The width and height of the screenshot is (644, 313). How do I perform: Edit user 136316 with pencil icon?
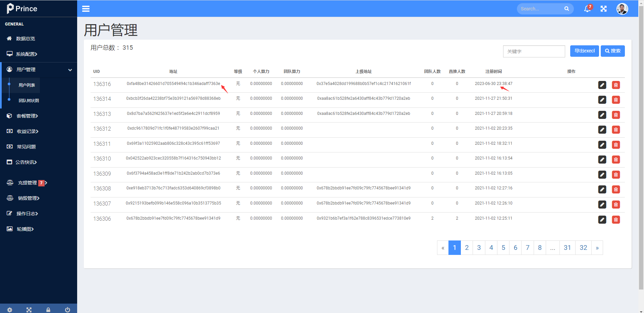click(602, 85)
